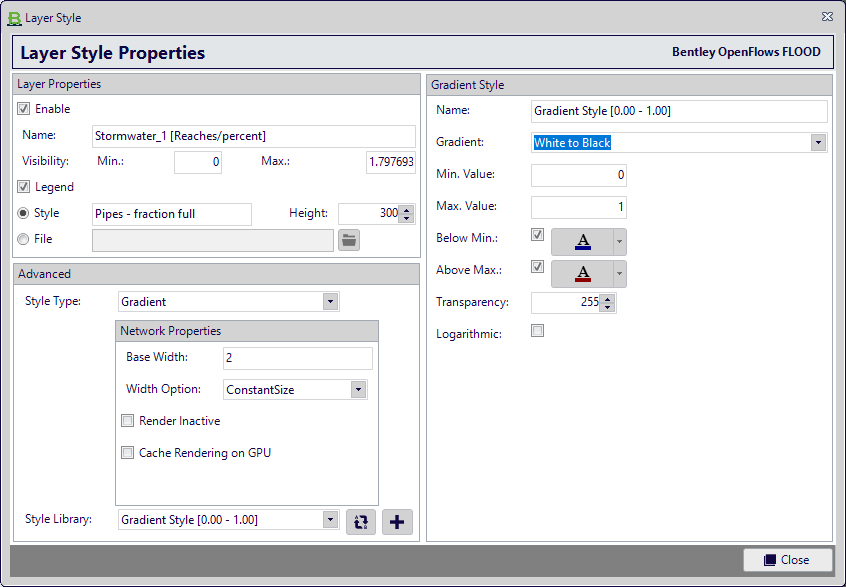Click the Bentley app icon in title bar
The height and width of the screenshot is (587, 846).
point(14,18)
